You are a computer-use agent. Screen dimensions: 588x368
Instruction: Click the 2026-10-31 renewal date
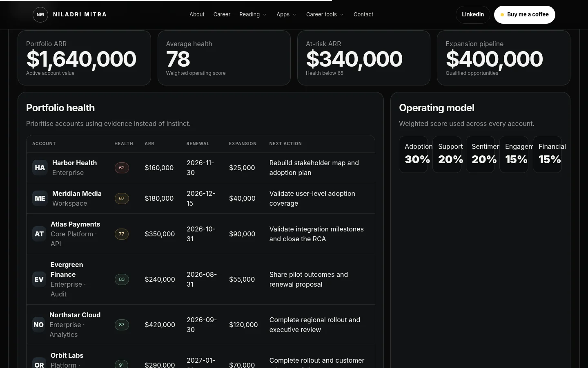(201, 234)
